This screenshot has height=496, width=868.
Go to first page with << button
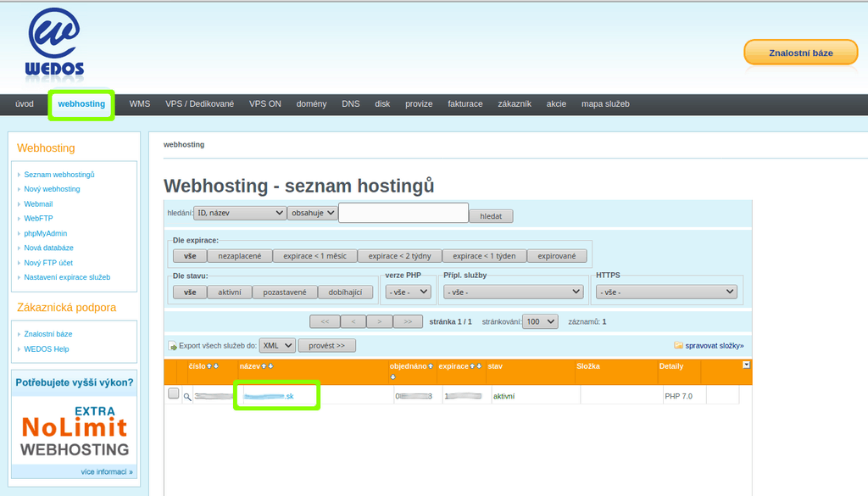(x=325, y=321)
